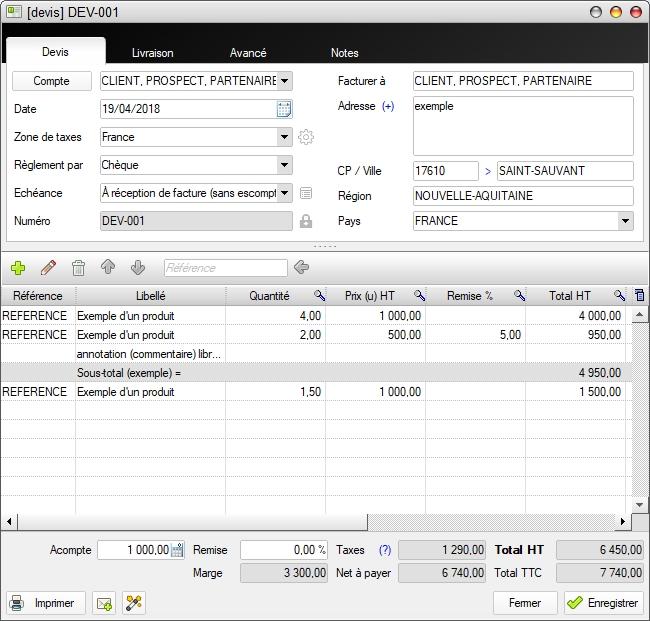Click the send email envelope icon
The width and height of the screenshot is (650, 621).
(x=104, y=603)
